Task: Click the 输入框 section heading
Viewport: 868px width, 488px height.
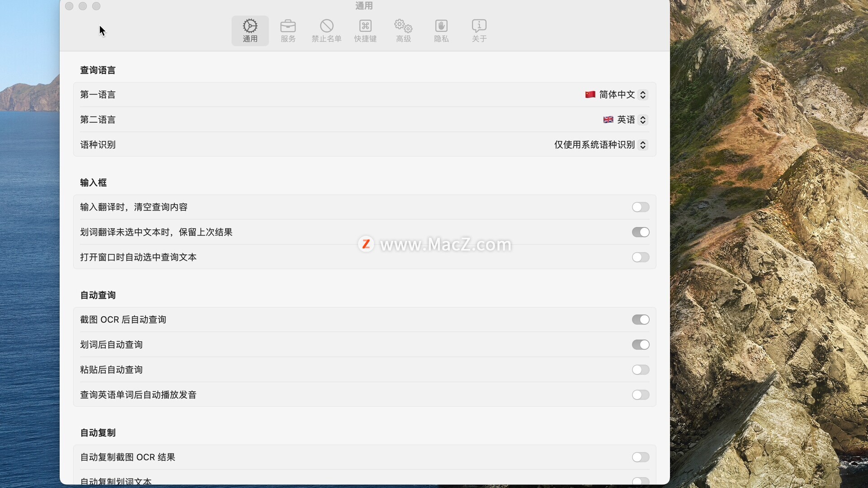Action: point(93,183)
